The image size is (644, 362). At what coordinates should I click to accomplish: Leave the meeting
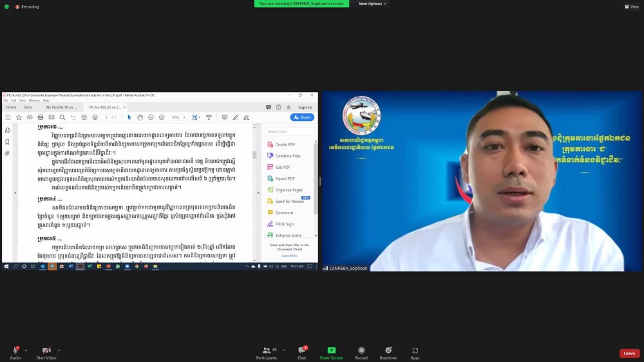629,353
